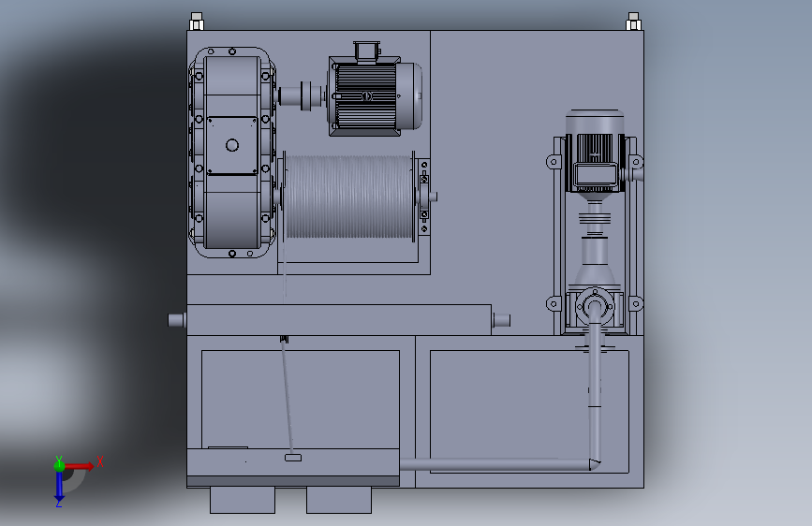Select the drum bearing block on the drum's right
The height and width of the screenshot is (526, 812).
click(x=424, y=197)
